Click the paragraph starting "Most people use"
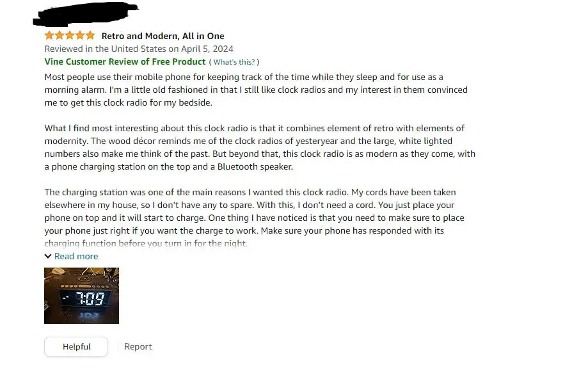The height and width of the screenshot is (370, 588). coord(256,90)
